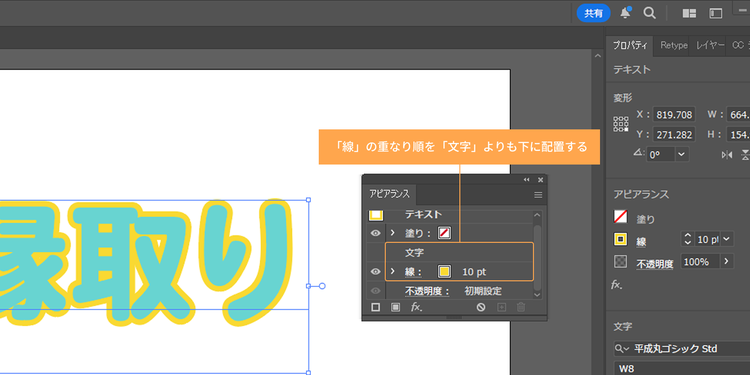Click the 線 stroke swatch in Properties
Image resolution: width=750 pixels, height=375 pixels.
pyautogui.click(x=620, y=239)
